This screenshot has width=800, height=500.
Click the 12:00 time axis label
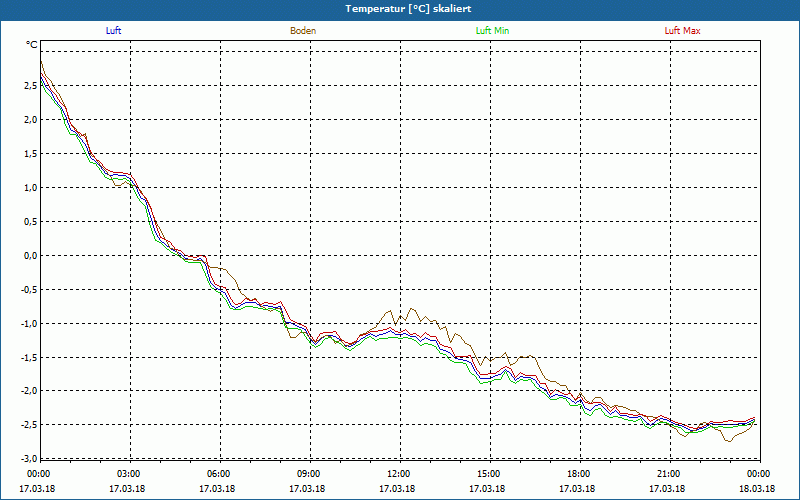[x=399, y=474]
